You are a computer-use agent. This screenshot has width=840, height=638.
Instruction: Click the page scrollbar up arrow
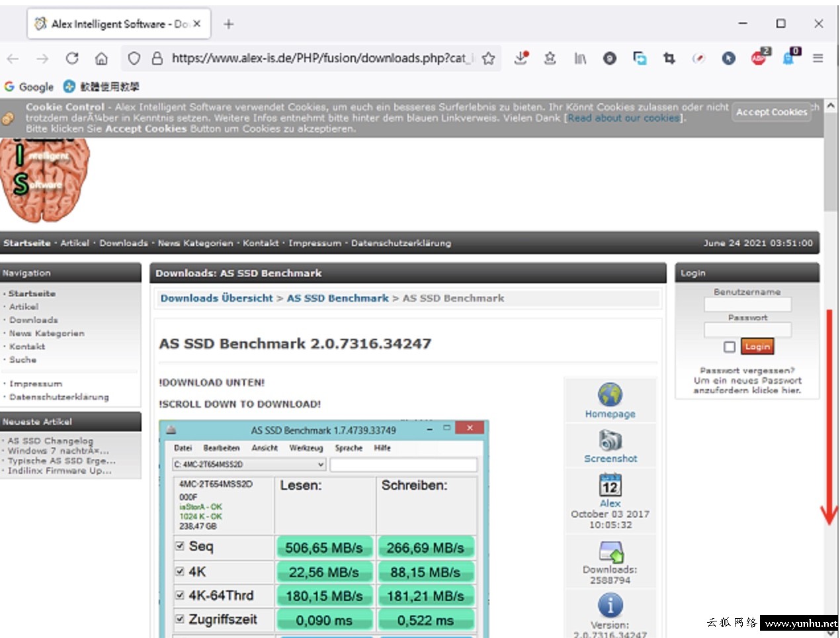[831, 106]
